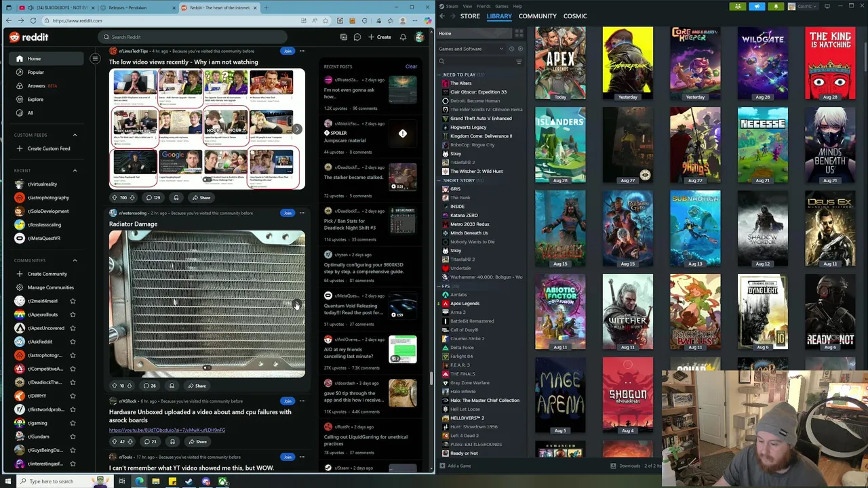868x488 pixels.
Task: Collapse NEED TO PLAY collection in Steam
Action: coord(440,75)
